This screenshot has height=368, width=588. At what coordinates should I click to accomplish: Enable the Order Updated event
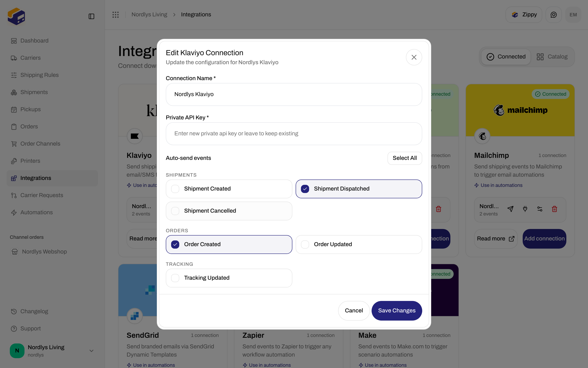coord(359,244)
